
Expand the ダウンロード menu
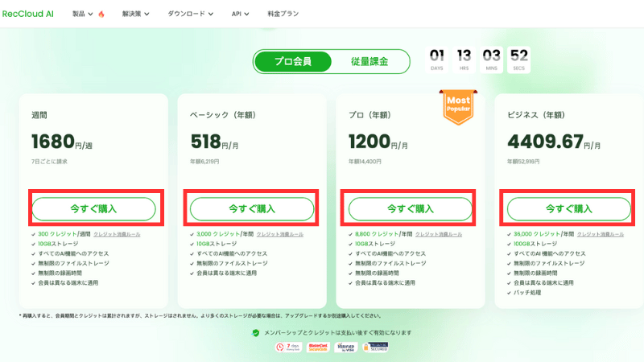pyautogui.click(x=190, y=14)
